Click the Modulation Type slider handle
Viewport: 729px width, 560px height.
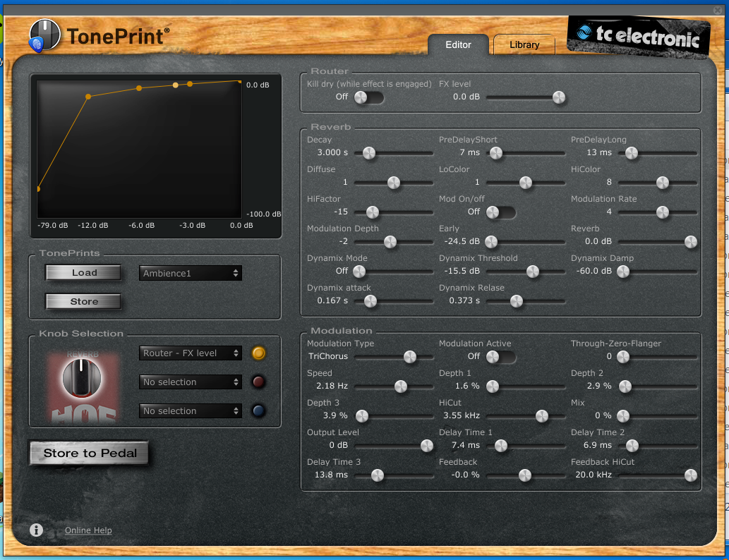(x=410, y=357)
